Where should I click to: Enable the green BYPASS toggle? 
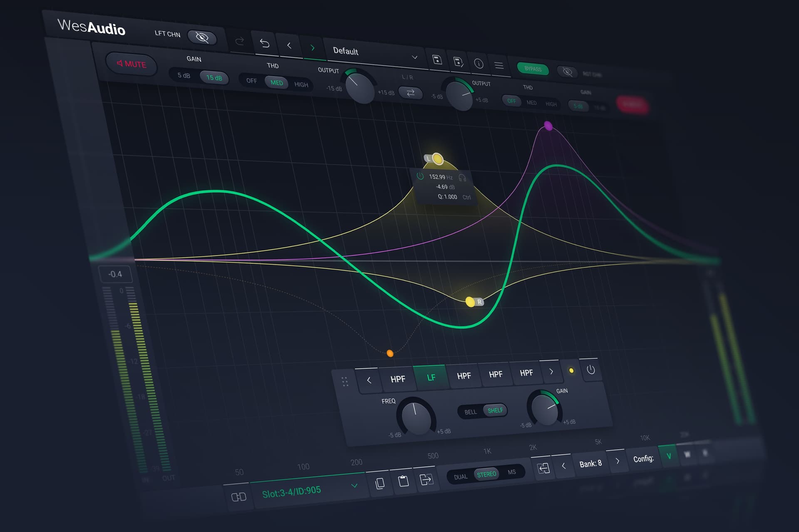pyautogui.click(x=533, y=69)
